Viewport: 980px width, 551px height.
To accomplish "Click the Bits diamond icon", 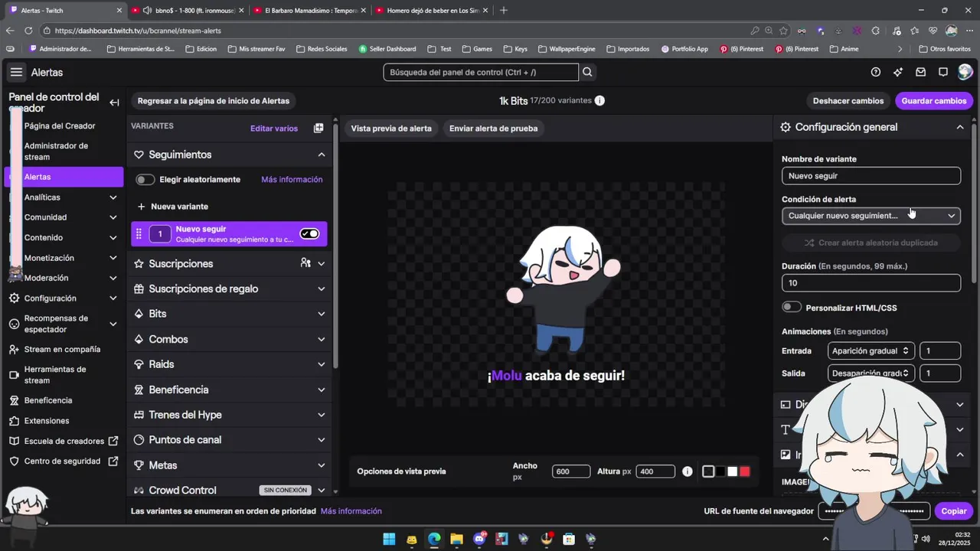I will coord(139,314).
